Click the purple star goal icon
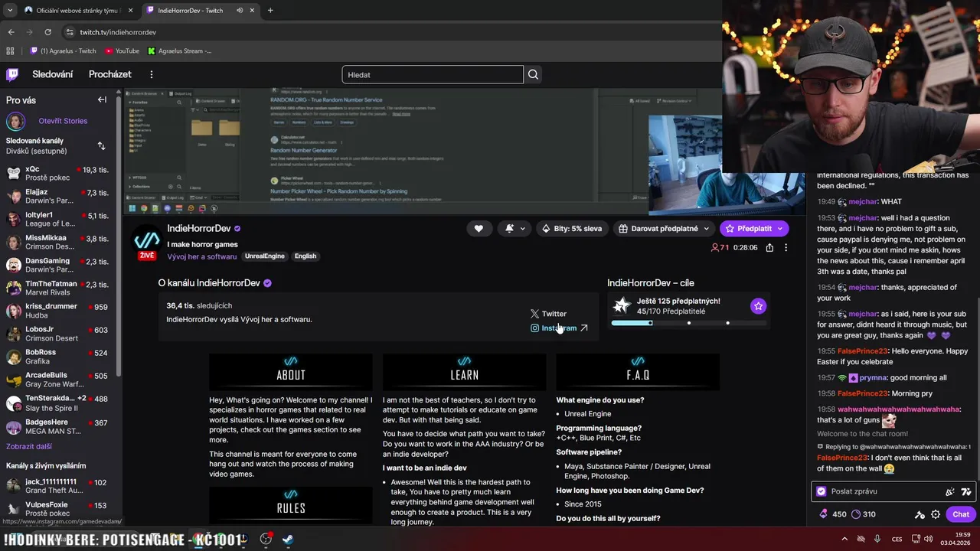Screen dimensions: 980x551 (x=758, y=306)
